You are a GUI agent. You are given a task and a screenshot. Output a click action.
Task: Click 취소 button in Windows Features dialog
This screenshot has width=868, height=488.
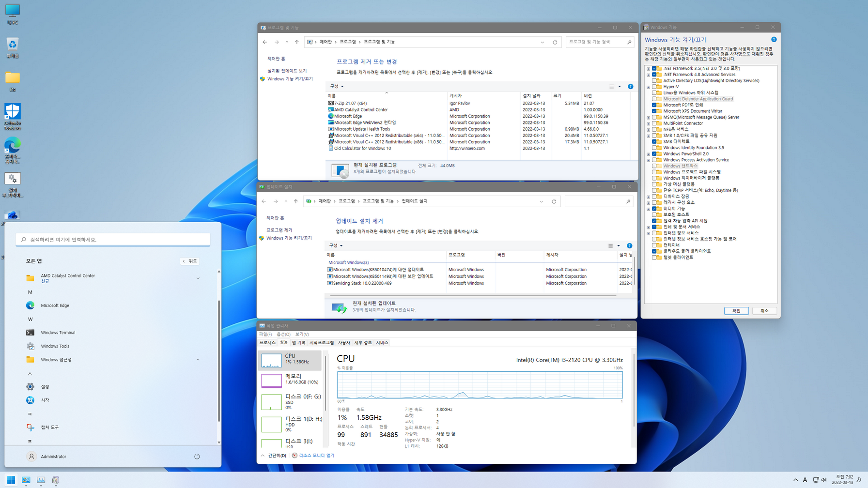[x=764, y=311]
